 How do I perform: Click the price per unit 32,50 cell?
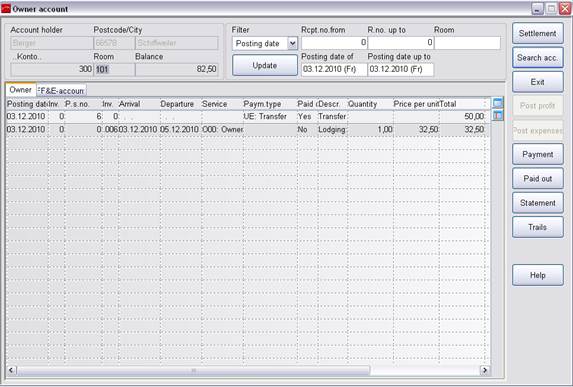(x=416, y=129)
